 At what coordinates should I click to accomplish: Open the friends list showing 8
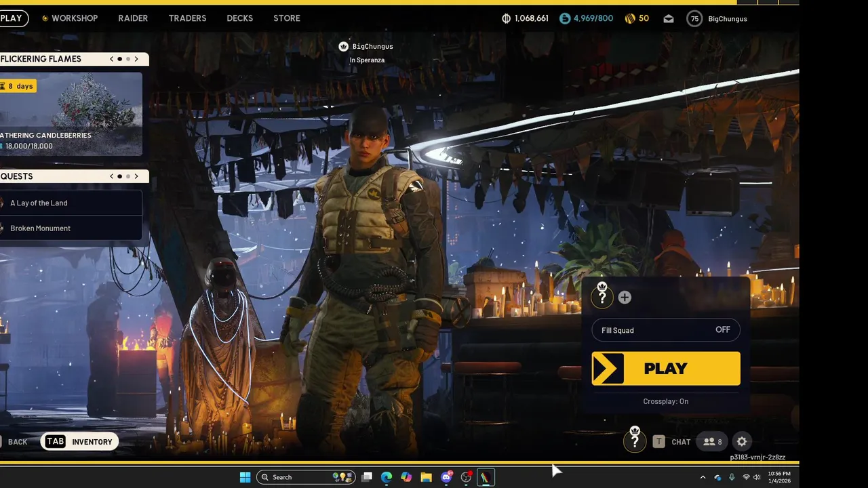[713, 442]
